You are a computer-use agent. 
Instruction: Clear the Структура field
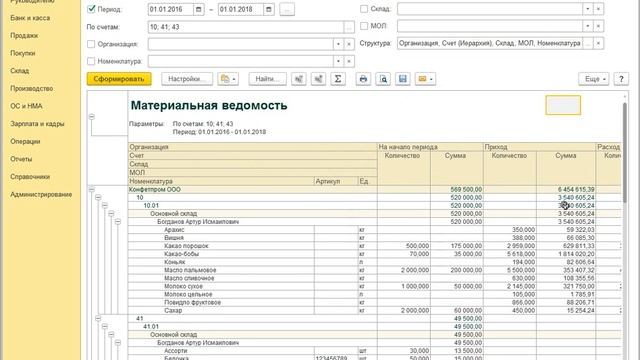(598, 43)
